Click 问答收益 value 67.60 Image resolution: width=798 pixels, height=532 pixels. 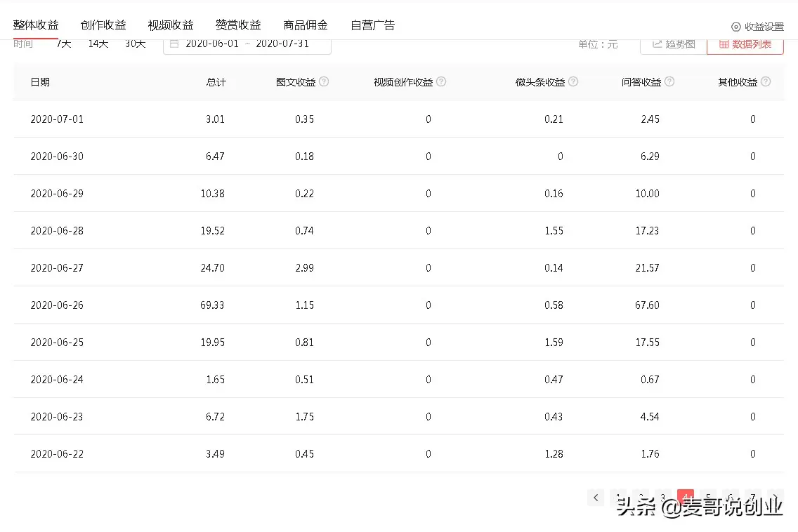pos(647,305)
